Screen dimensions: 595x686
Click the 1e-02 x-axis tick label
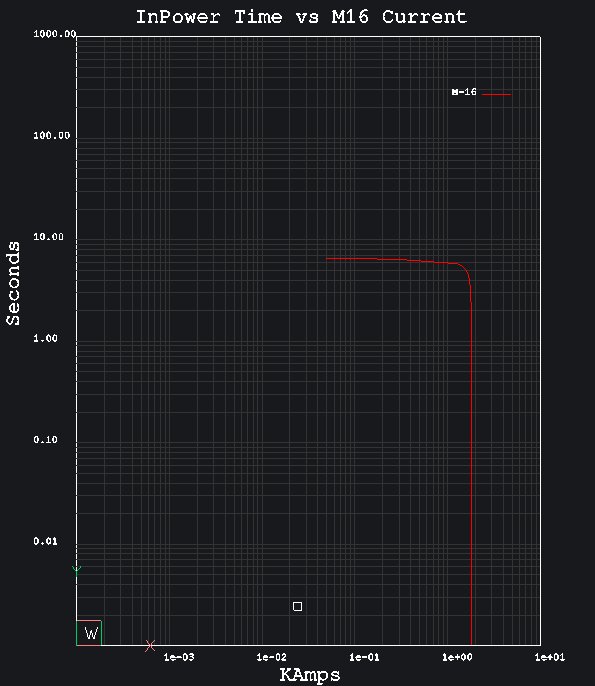coord(272,657)
